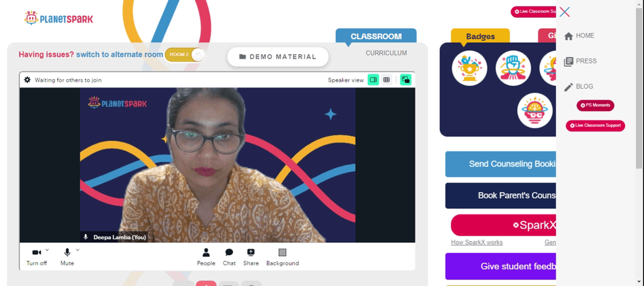Share your screen
This screenshot has width=644, height=286.
pos(251,257)
